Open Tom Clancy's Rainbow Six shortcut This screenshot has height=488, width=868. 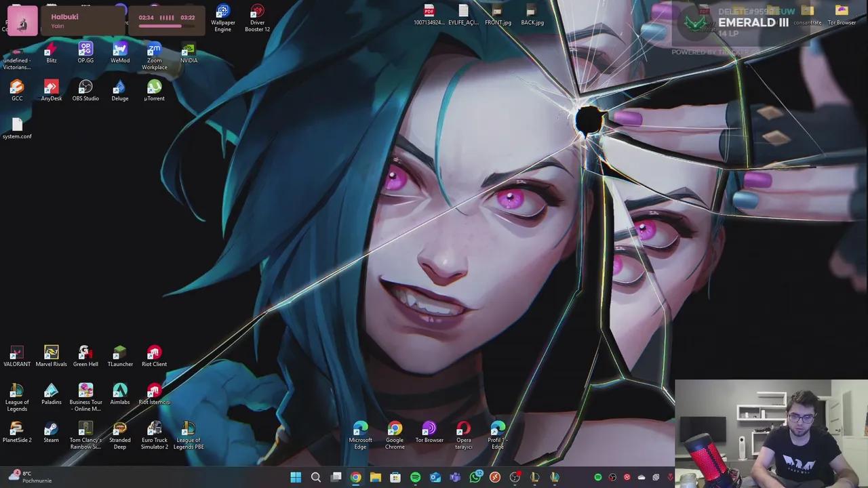[85, 436]
